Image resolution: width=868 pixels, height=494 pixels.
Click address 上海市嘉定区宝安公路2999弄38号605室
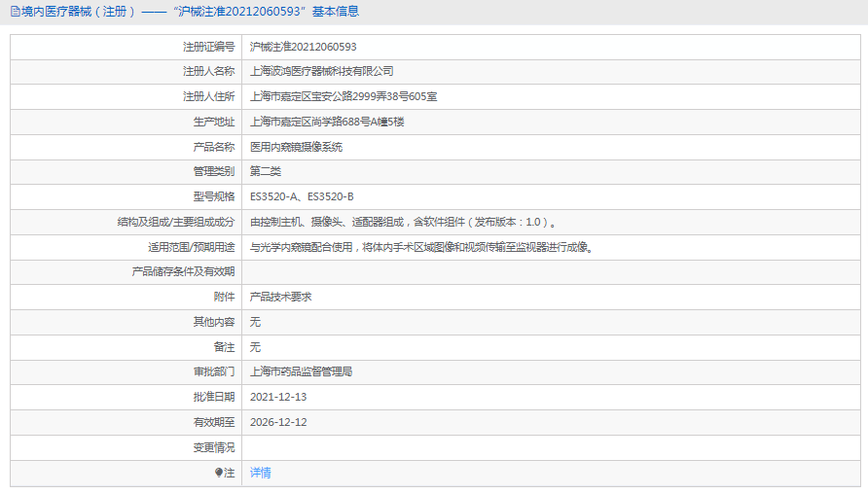[344, 97]
